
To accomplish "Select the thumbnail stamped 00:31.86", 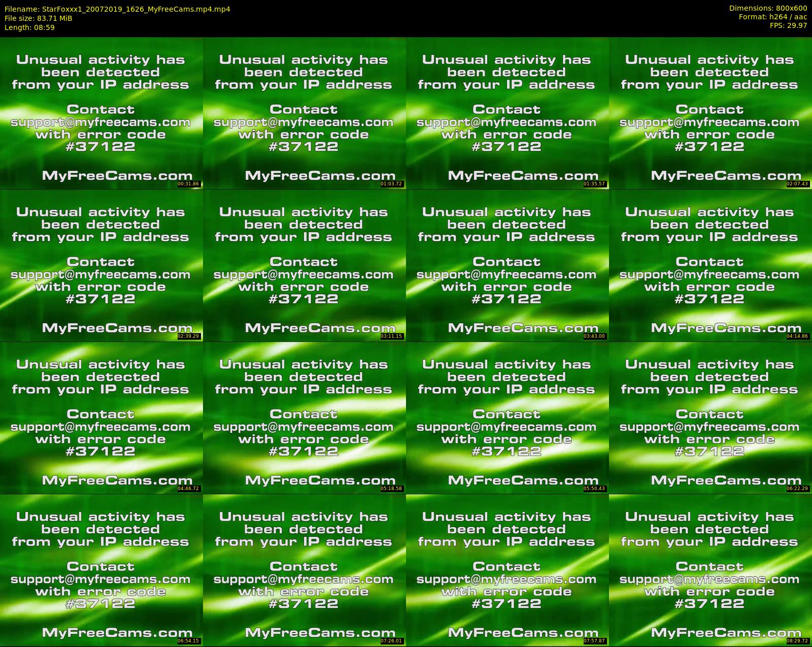I will coord(101,113).
